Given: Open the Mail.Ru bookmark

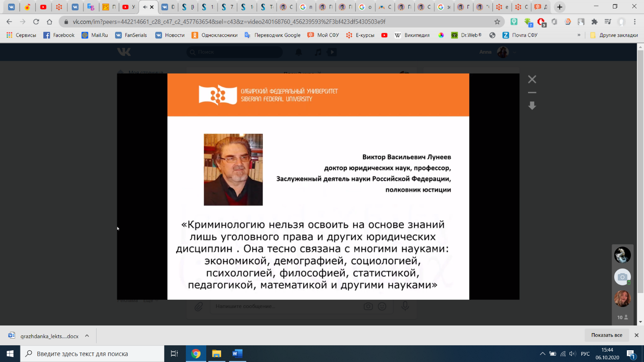Looking at the screenshot, I should 95,35.
